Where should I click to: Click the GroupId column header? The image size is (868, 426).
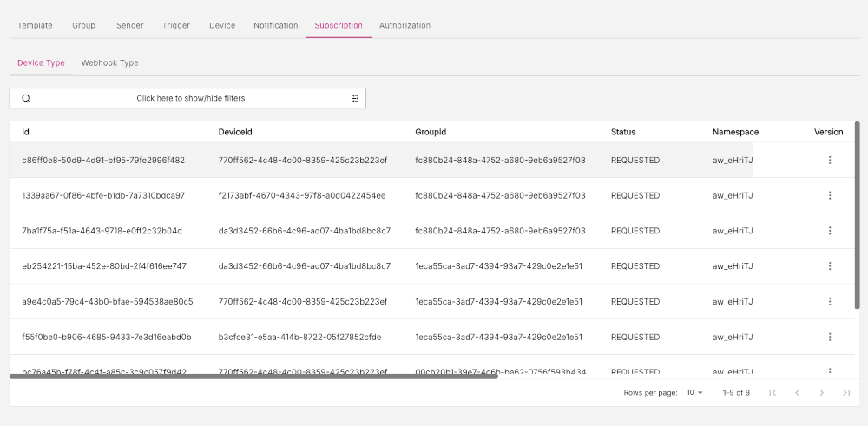point(431,132)
